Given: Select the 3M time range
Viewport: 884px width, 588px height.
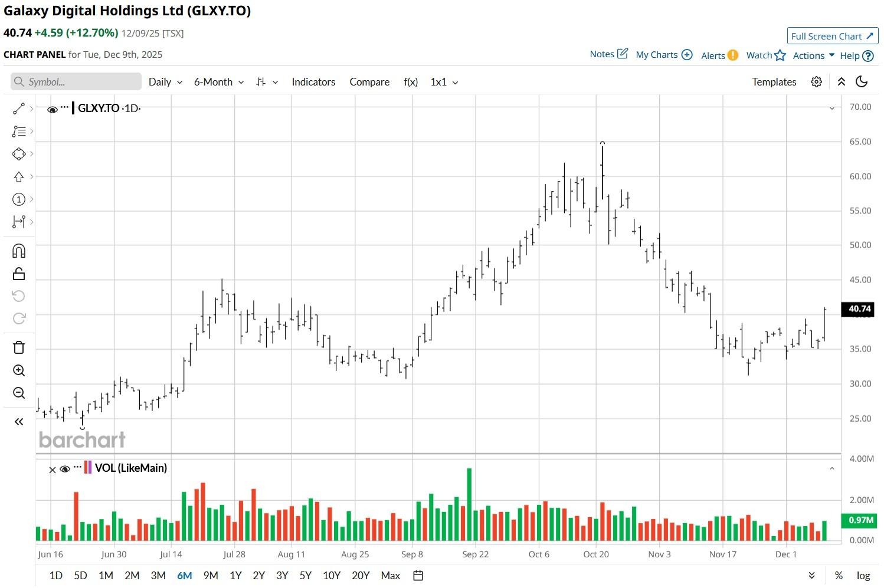Looking at the screenshot, I should point(158,576).
